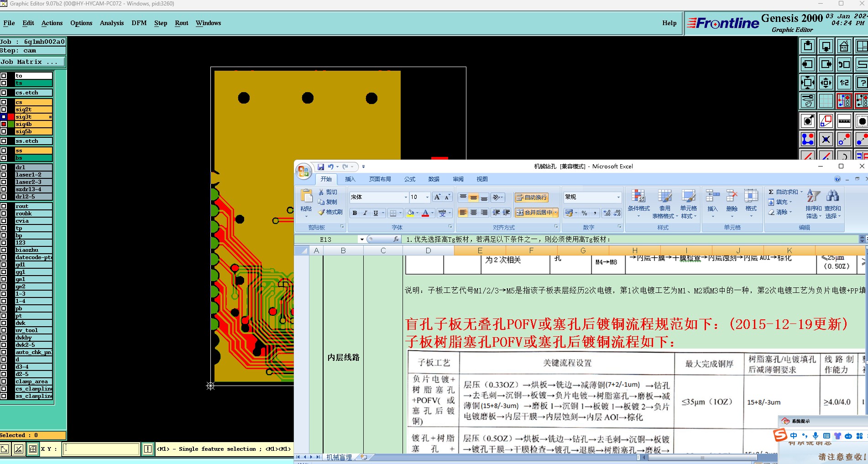Click the Excel Help question mark icon

point(837,179)
